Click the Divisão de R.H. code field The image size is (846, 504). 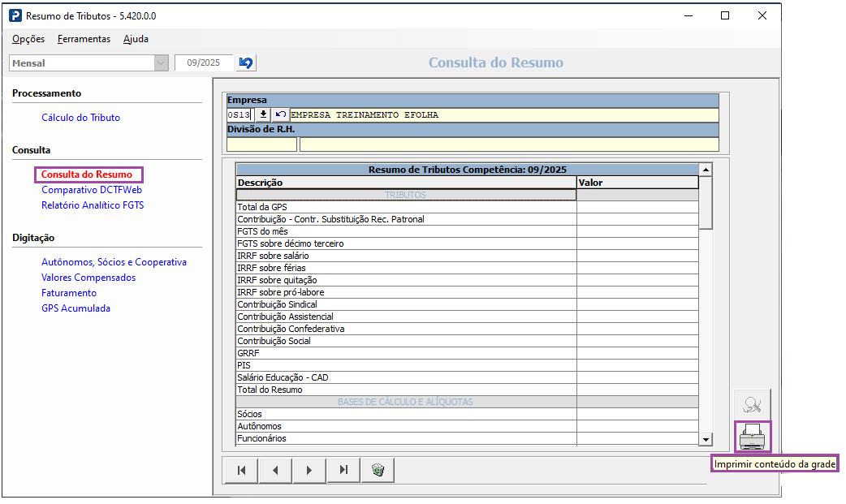pos(261,144)
